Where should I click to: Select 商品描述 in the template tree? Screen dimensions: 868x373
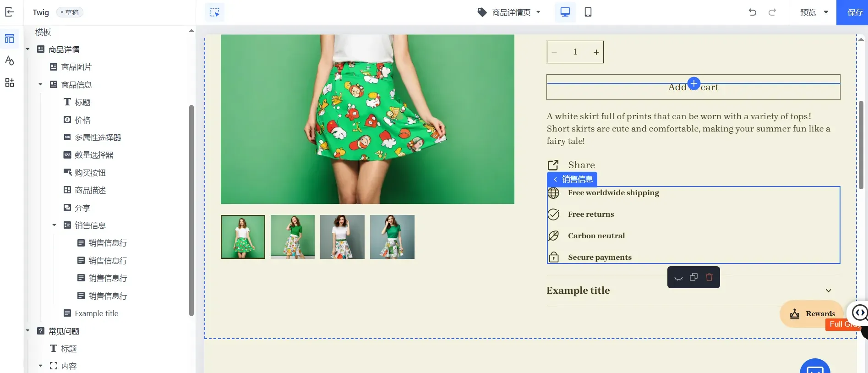coord(90,190)
